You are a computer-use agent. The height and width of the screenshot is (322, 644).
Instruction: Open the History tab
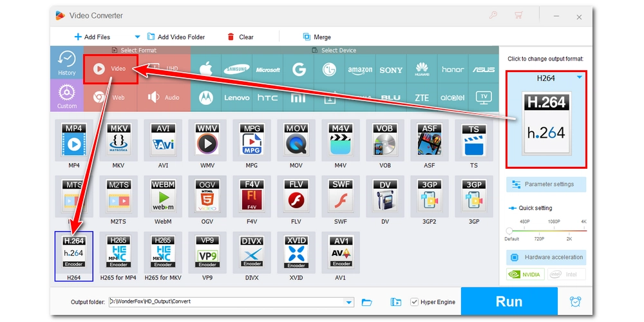pos(66,62)
